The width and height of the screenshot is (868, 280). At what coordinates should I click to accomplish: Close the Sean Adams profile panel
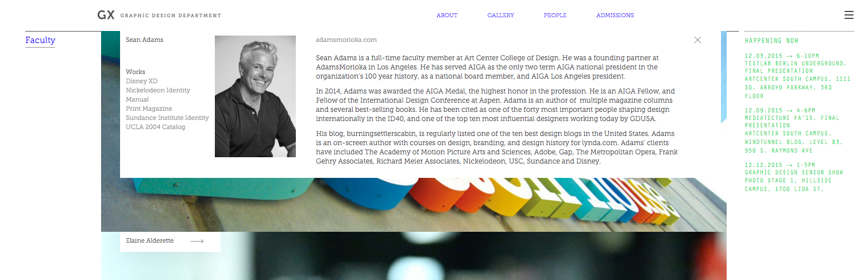coord(697,40)
